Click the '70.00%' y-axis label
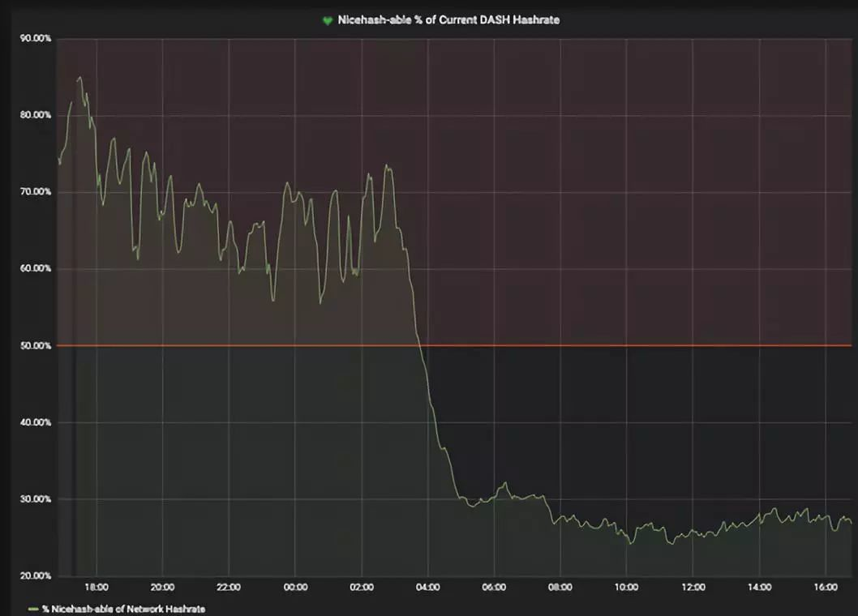Viewport: 858px width, 616px height. tap(36, 191)
